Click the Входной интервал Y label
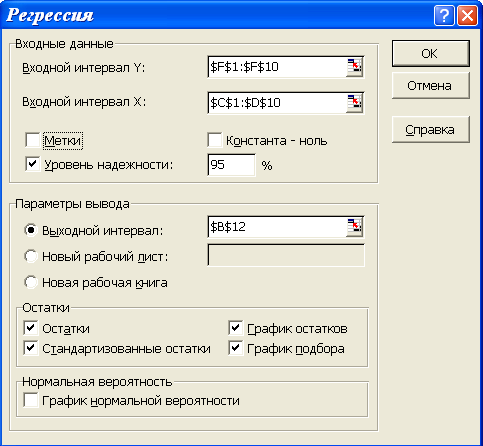Viewport: 483px width, 446px height. (84, 68)
